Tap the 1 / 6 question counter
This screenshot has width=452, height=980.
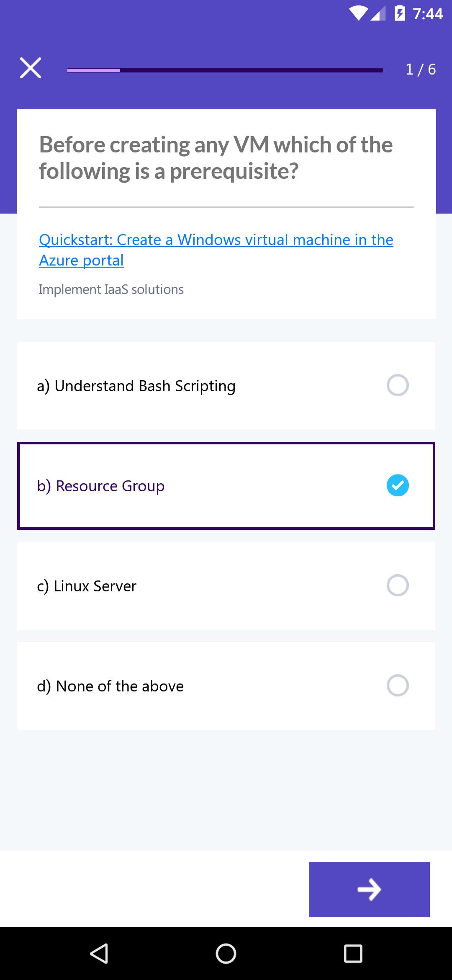click(421, 69)
